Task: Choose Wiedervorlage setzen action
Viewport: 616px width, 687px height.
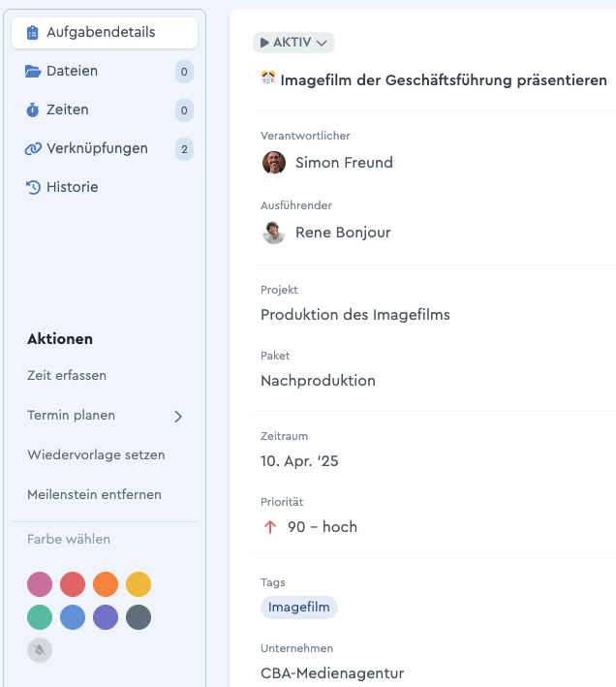Action: pos(96,454)
